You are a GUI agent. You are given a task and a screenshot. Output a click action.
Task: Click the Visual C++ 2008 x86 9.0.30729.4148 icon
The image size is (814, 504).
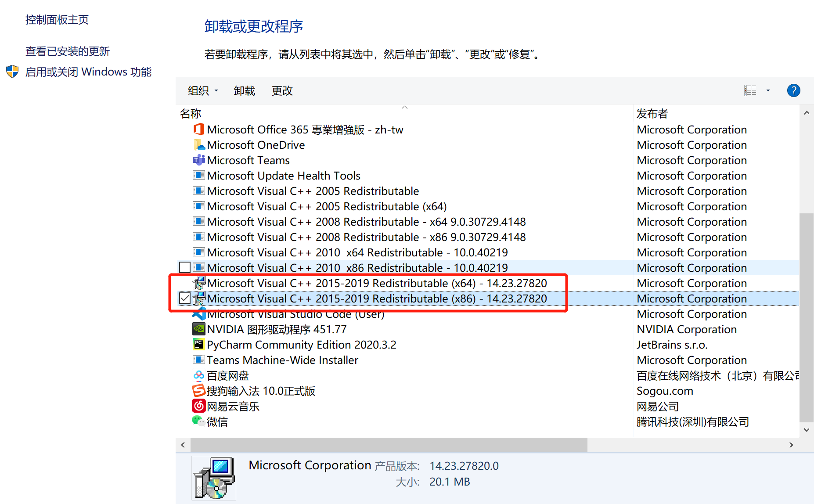tap(199, 237)
